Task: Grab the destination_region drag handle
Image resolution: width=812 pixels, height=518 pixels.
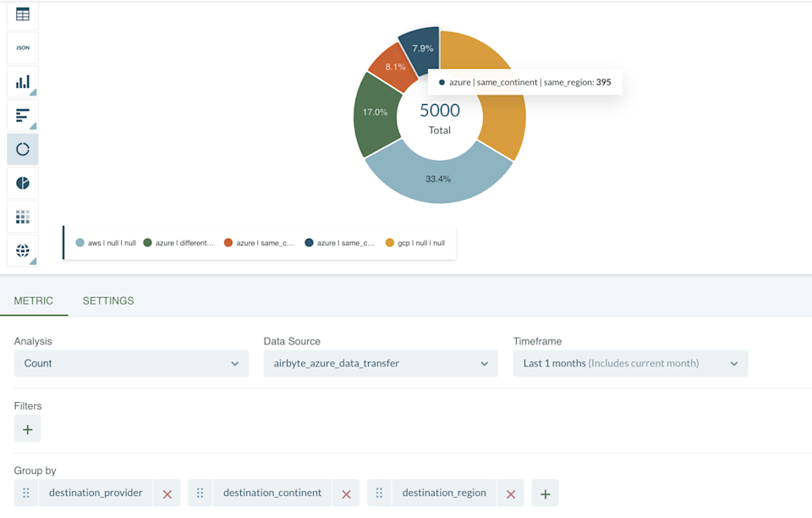Action: (380, 493)
